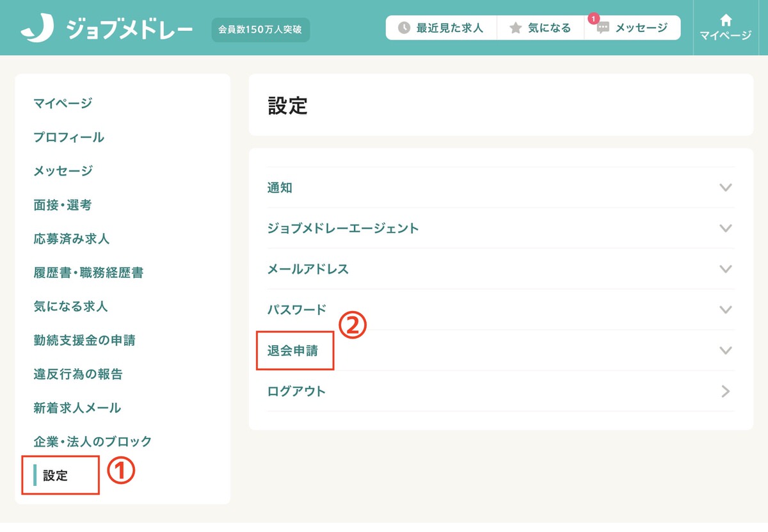Select 応募済み求人 in the sidebar
Viewport: 768px width, 532px height.
tap(72, 239)
